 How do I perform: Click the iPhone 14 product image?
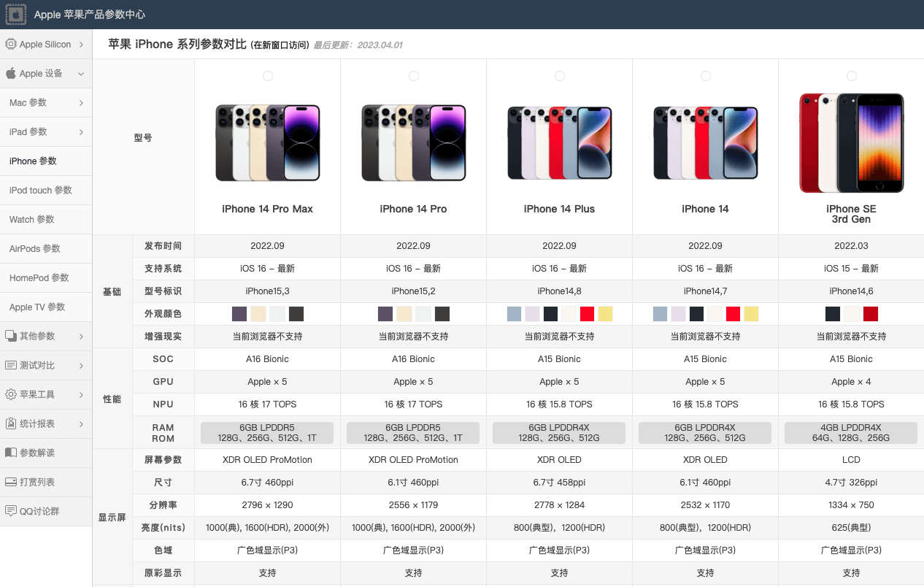pyautogui.click(x=706, y=143)
